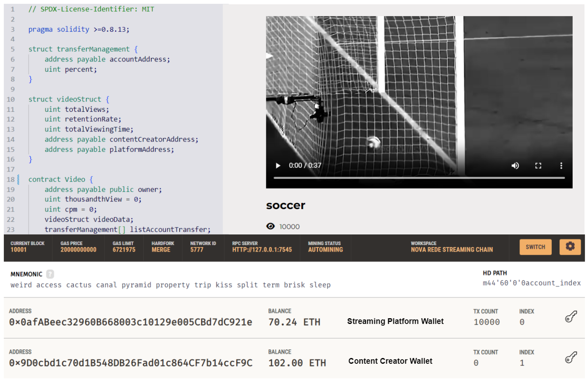Click line number 18 in code gutter

[11, 180]
